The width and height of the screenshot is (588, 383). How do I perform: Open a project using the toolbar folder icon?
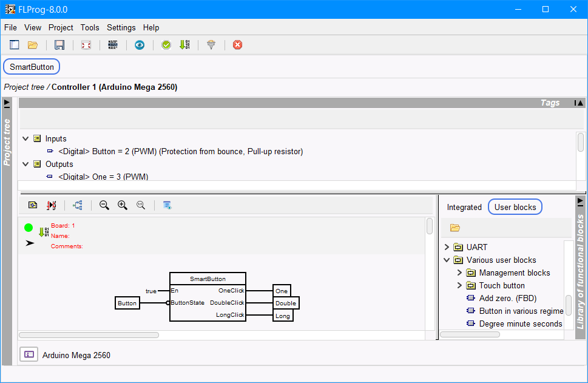point(33,45)
